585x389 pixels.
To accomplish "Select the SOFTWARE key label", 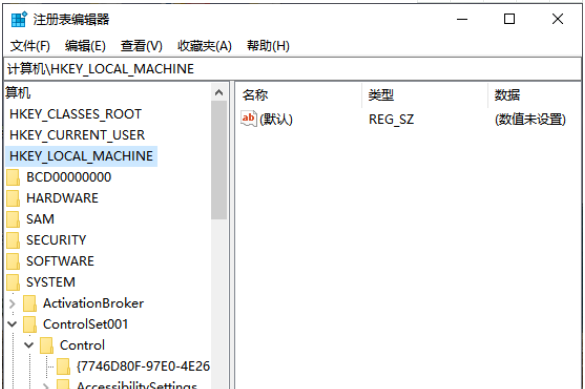I will tap(60, 261).
